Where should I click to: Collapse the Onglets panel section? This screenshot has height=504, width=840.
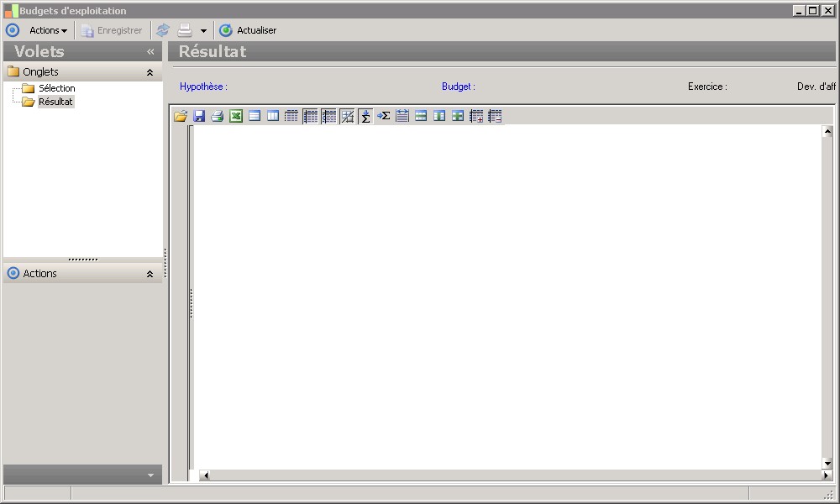(150, 72)
